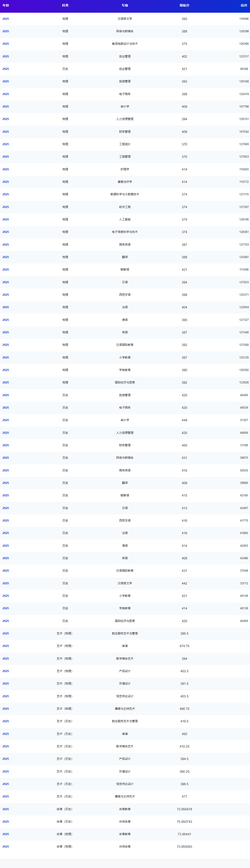The height and width of the screenshot is (868, 250).
Task: Click the 2025 year in 工程造价 row
Action: pos(6,144)
